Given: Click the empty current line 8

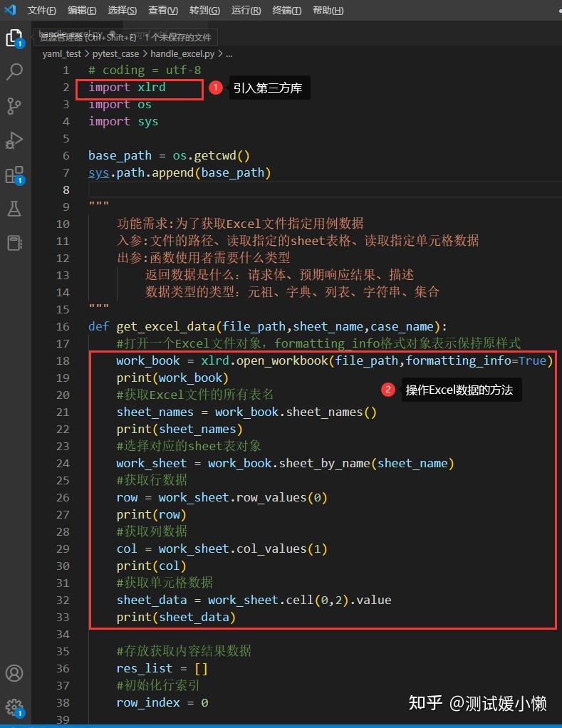Looking at the screenshot, I should point(325,190).
